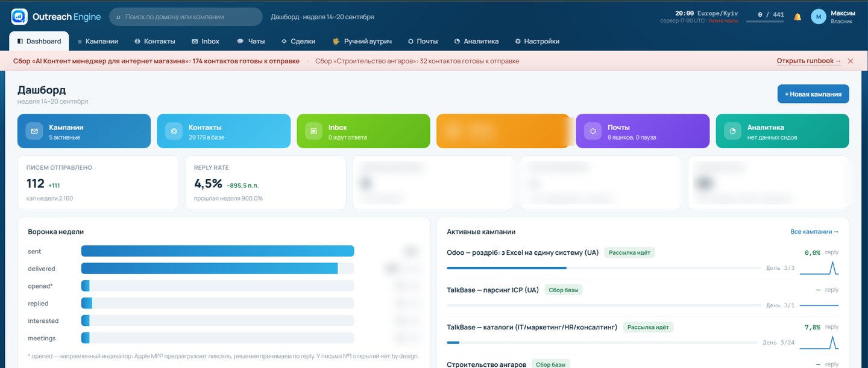Click the AI Контент менеджер banner message
The image size is (868, 368).
[x=156, y=61]
